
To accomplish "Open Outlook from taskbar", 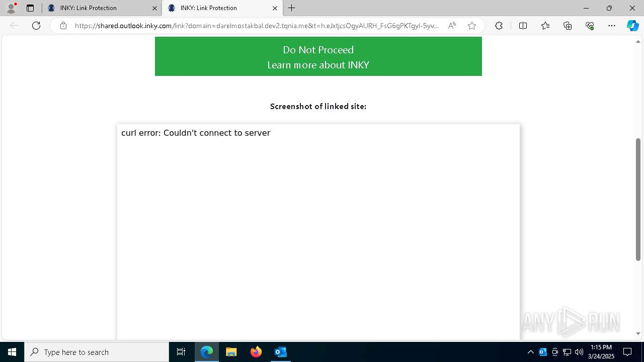I will point(281,352).
